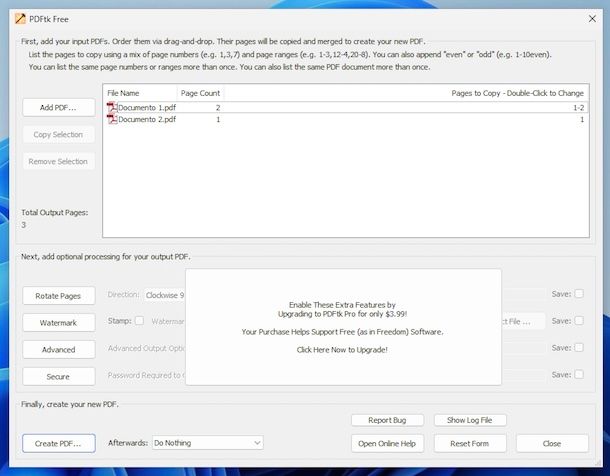Screen dimensions: 610x476
Task: Enable Save checkbox for Secure row
Action: 579,375
